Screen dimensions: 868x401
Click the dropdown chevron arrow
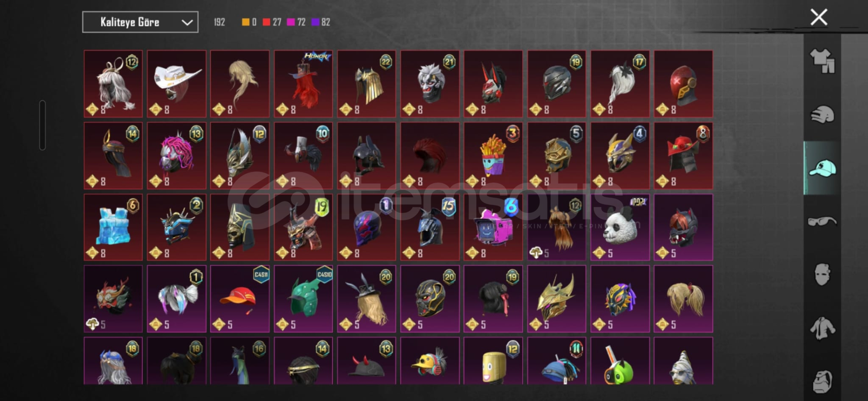click(187, 22)
